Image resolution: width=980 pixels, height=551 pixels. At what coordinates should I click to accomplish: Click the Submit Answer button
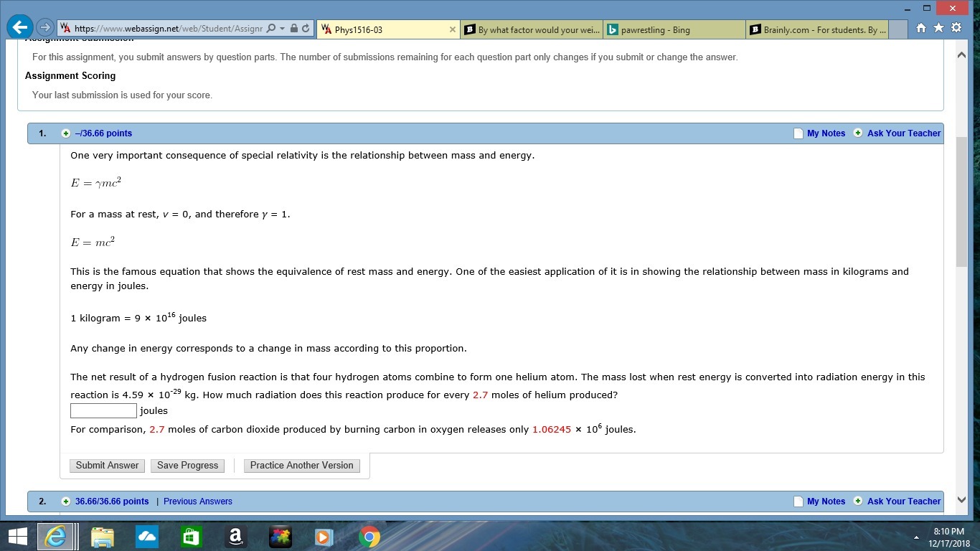(x=108, y=466)
